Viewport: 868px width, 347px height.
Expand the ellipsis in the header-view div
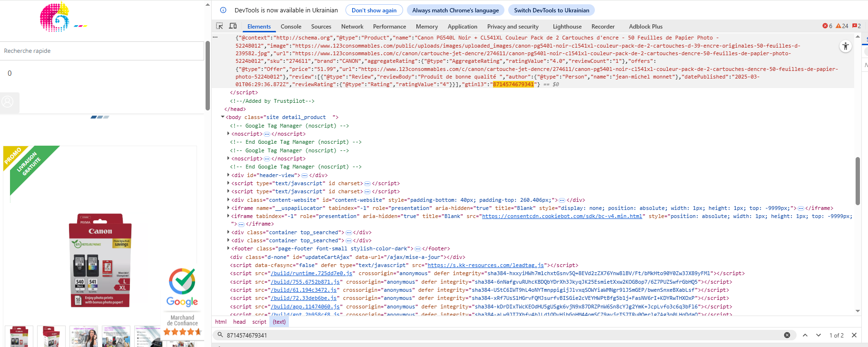305,176
